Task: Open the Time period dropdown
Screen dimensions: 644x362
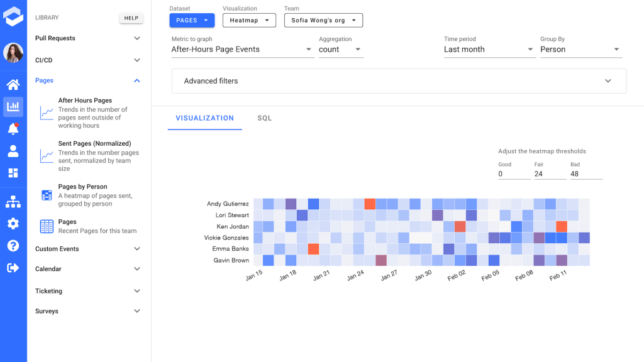Action: (489, 50)
